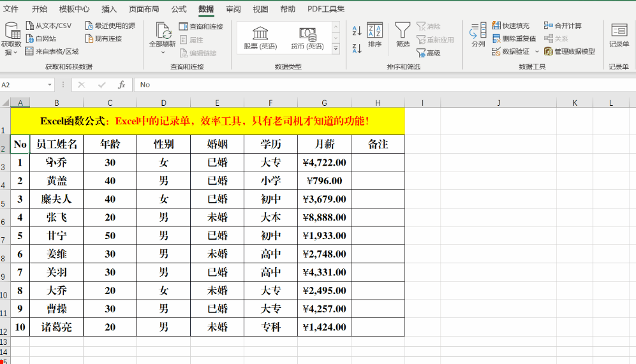Sort ascending A to Z

pyautogui.click(x=357, y=31)
